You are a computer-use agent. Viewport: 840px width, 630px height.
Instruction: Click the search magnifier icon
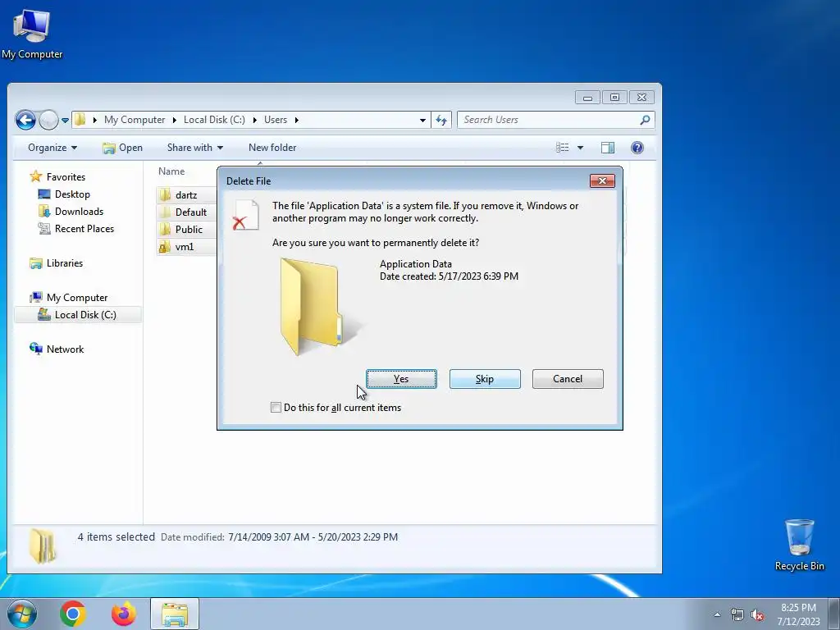point(645,120)
